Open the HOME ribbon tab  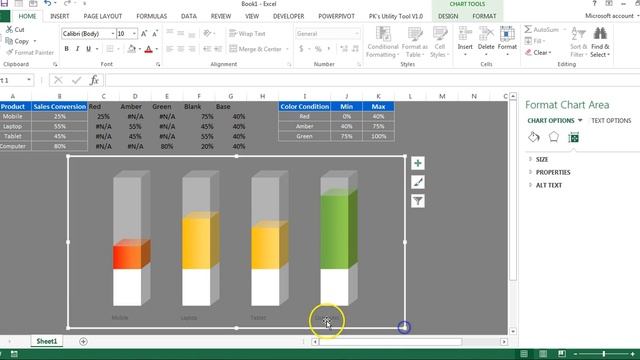(x=27, y=16)
